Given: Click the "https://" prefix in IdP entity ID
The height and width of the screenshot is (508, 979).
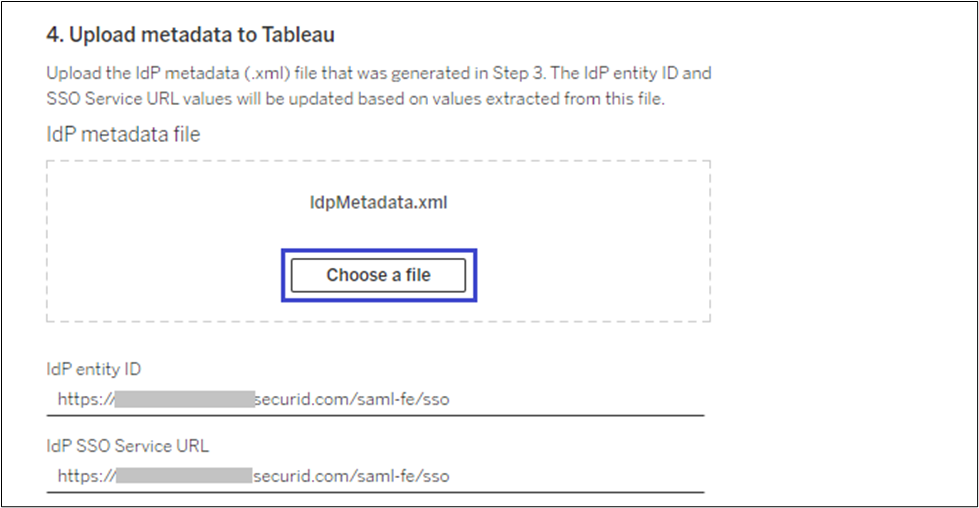Looking at the screenshot, I should (x=85, y=400).
